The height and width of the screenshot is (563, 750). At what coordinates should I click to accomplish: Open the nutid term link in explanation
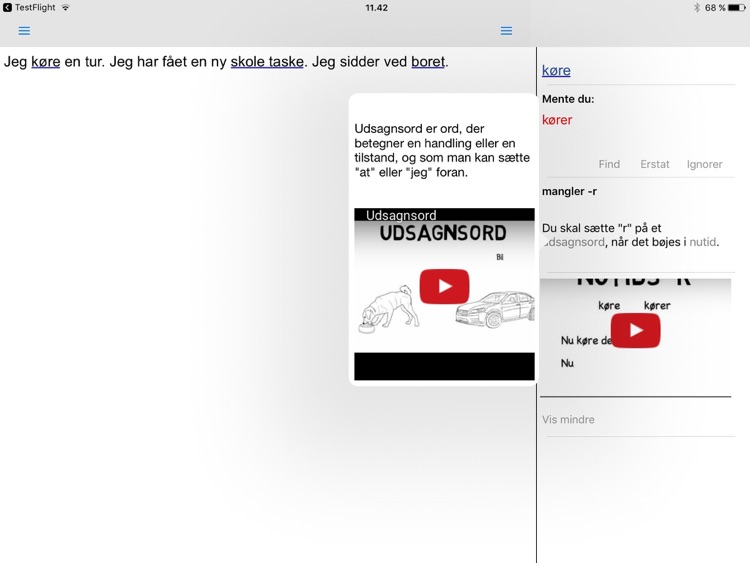point(703,242)
